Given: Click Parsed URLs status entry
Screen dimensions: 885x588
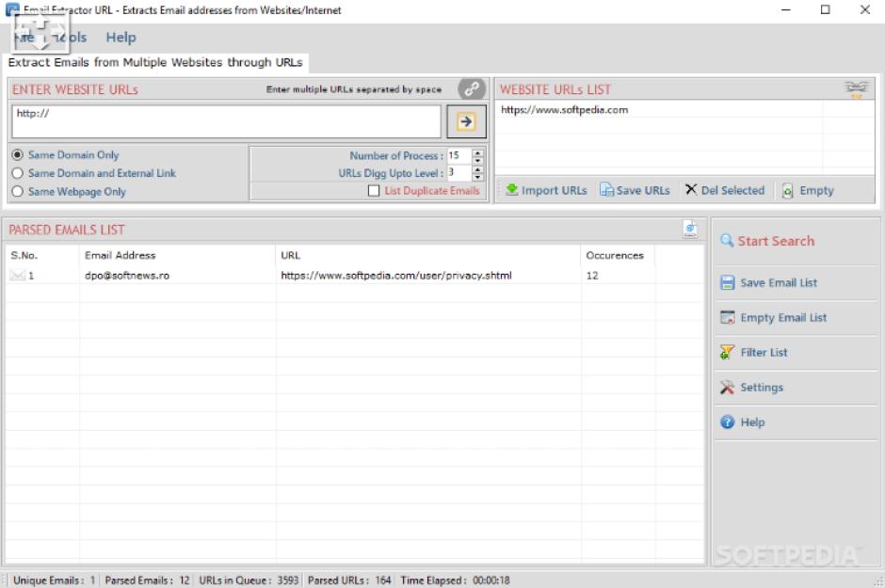Looking at the screenshot, I should click(x=349, y=580).
